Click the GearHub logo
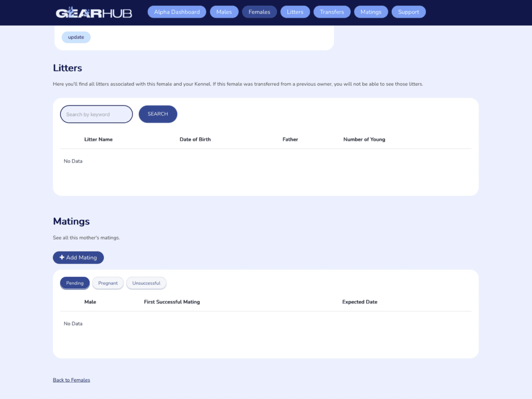The height and width of the screenshot is (399, 532). pyautogui.click(x=94, y=12)
